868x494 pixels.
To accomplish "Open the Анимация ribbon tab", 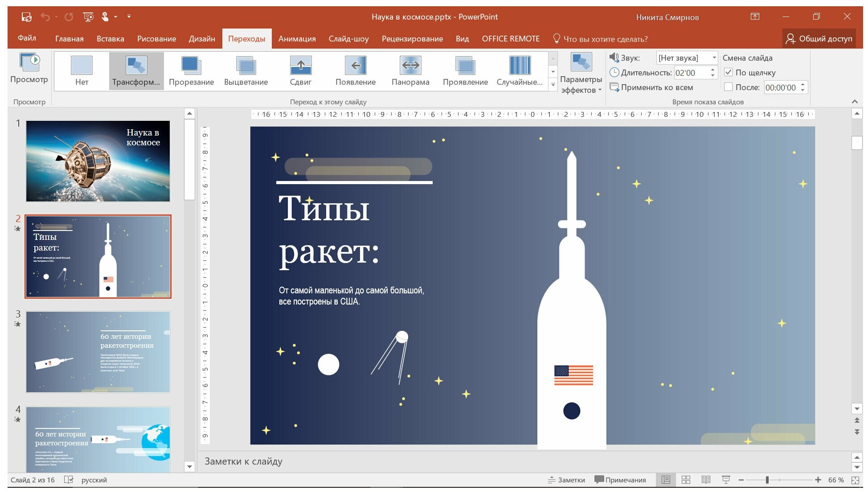I will coord(295,38).
